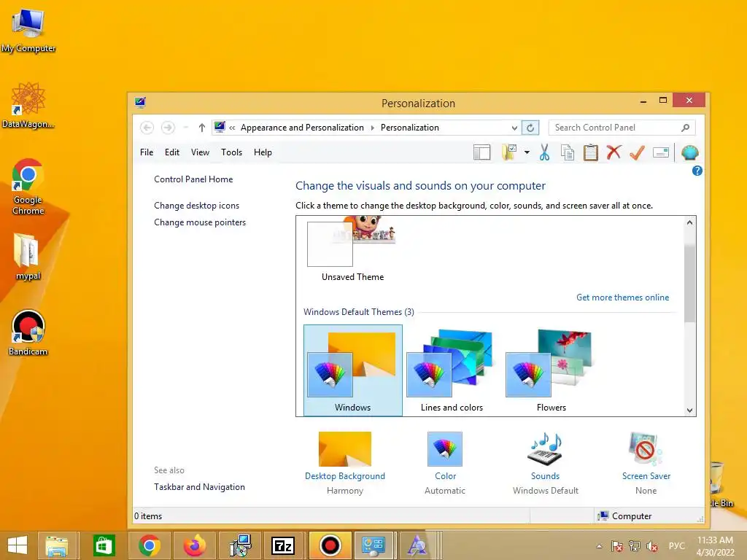Viewport: 747px width, 560px height.
Task: Click the Bandicam record taskbar icon
Action: tap(330, 545)
